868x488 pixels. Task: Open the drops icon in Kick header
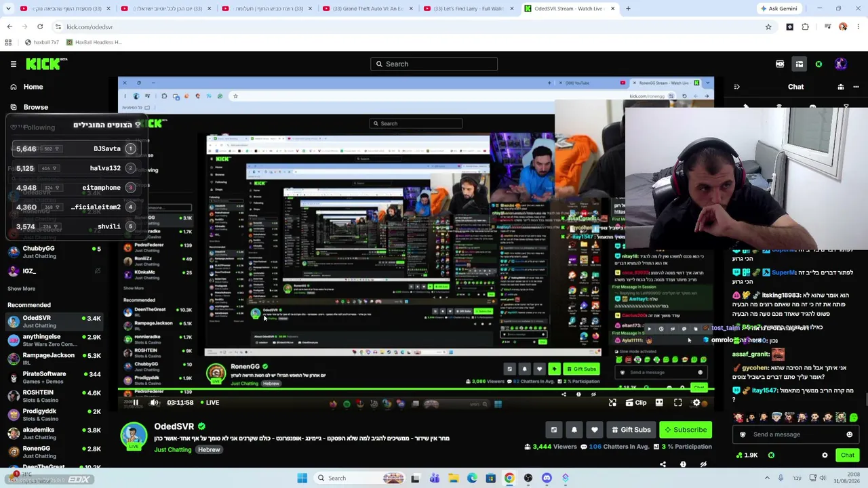780,64
